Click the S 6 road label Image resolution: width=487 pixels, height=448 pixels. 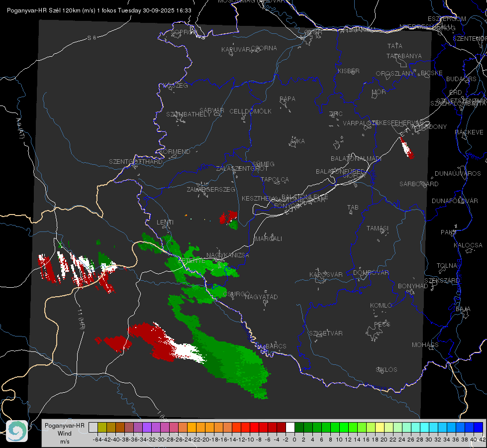pos(92,38)
